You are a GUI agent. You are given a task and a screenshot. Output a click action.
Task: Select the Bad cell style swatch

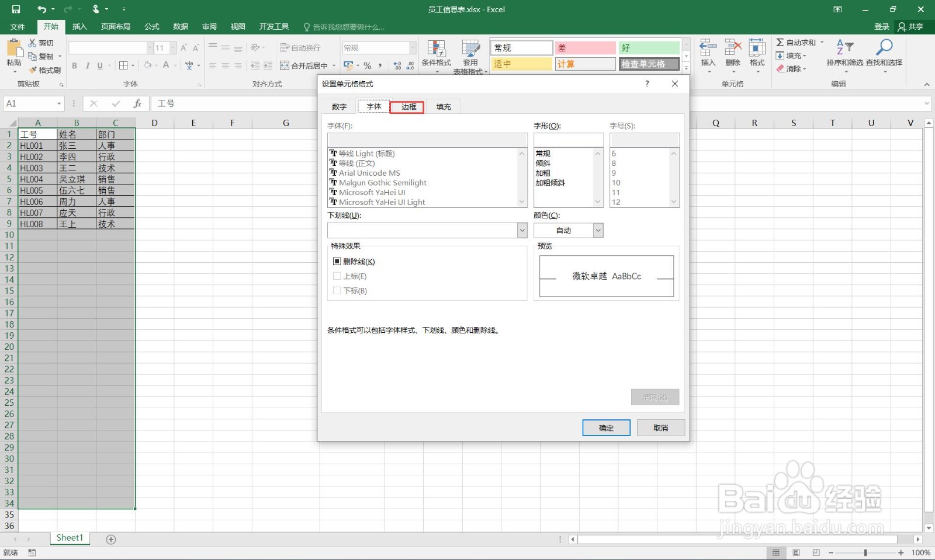[x=585, y=48]
